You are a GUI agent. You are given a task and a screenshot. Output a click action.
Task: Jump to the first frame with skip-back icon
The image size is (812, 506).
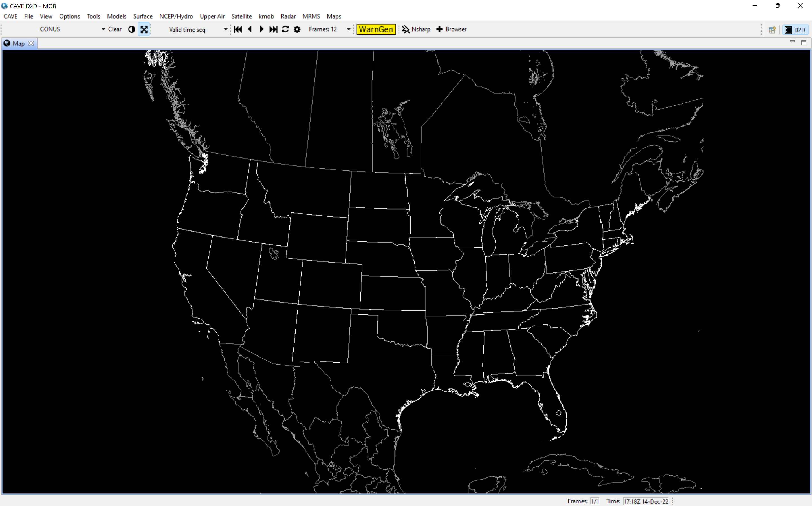pos(238,30)
